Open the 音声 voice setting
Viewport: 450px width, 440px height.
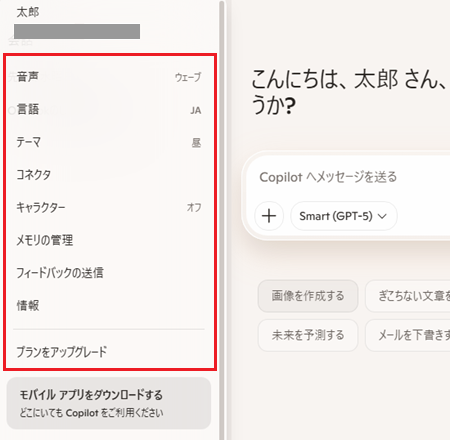[109, 77]
